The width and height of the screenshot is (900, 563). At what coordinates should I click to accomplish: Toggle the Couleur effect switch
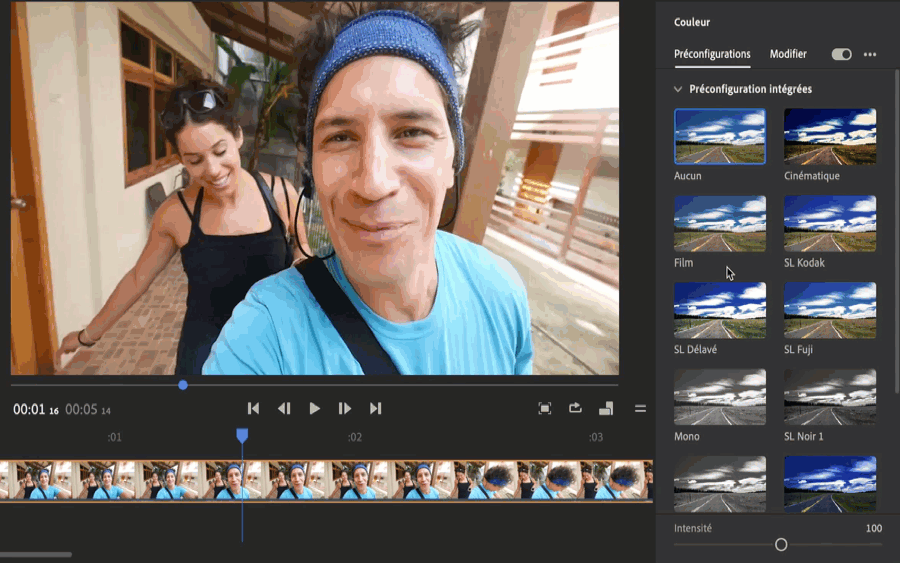841,54
